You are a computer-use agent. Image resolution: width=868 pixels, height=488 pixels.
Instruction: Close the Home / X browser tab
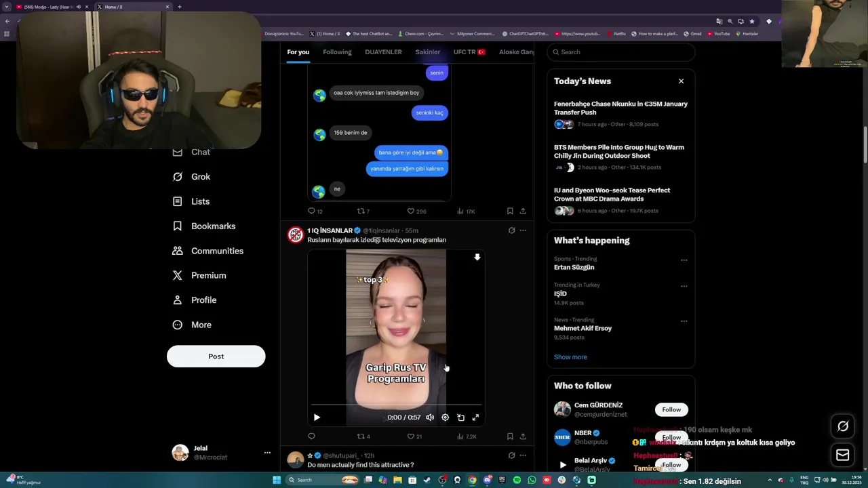tap(167, 7)
